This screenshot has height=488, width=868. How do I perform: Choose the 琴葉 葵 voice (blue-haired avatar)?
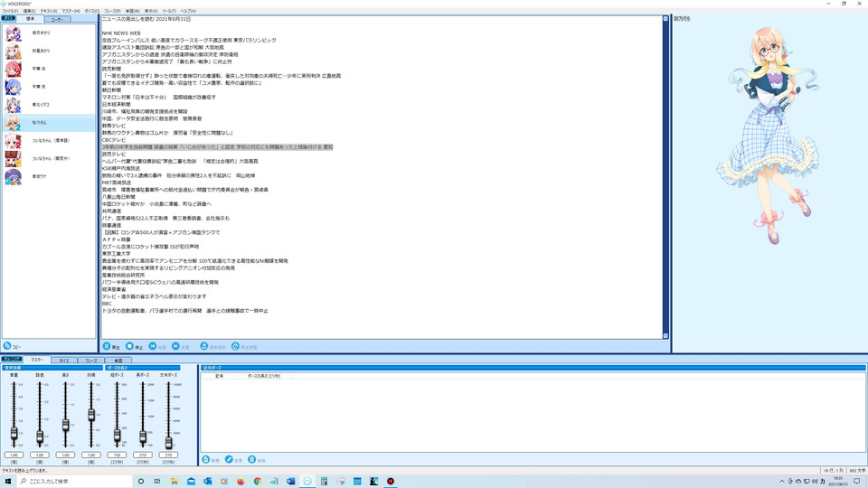click(x=14, y=87)
